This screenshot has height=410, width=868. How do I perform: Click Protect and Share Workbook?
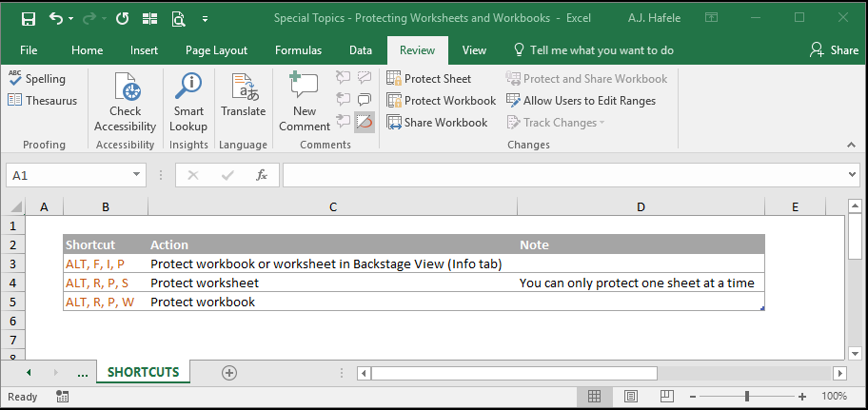587,79
